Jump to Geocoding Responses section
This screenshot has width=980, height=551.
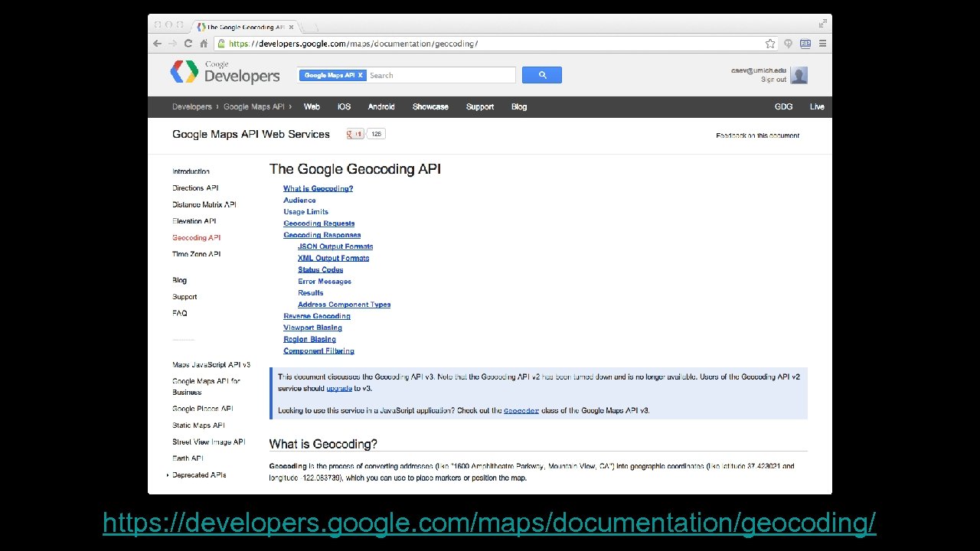[322, 235]
